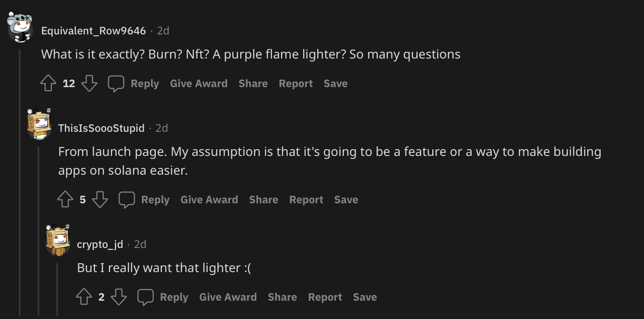Save Equivalent_Row9646's comment
This screenshot has width=644, height=319.
[335, 84]
